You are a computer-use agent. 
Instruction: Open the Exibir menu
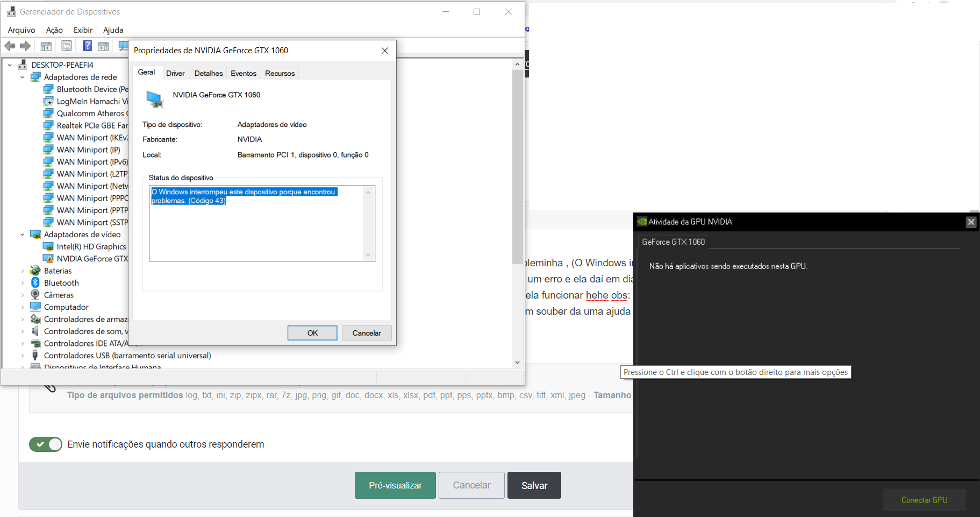point(83,30)
